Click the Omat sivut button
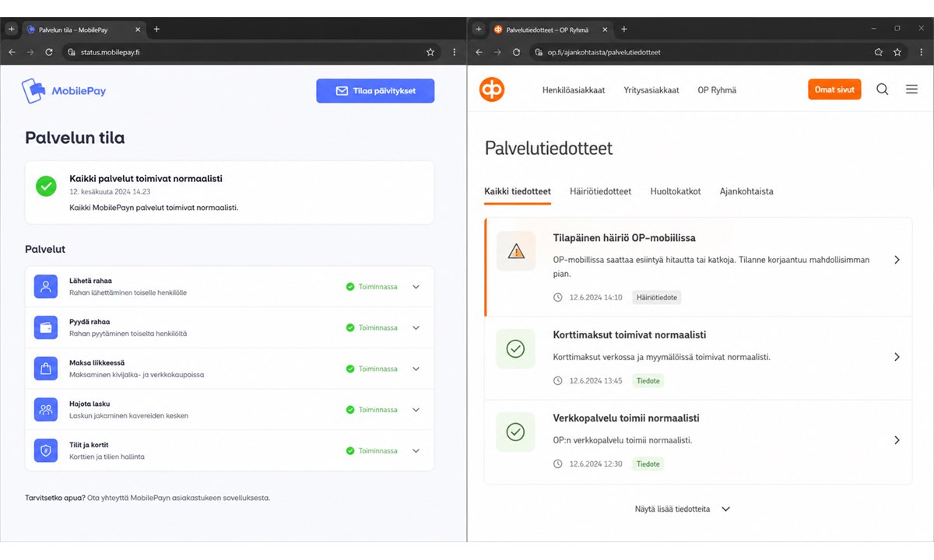This screenshot has width=934, height=560. 834,89
